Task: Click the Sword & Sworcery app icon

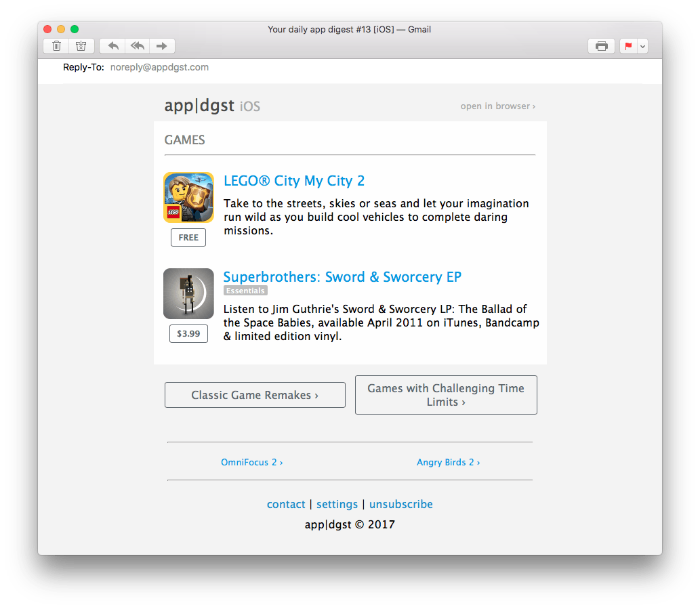Action: pyautogui.click(x=188, y=293)
